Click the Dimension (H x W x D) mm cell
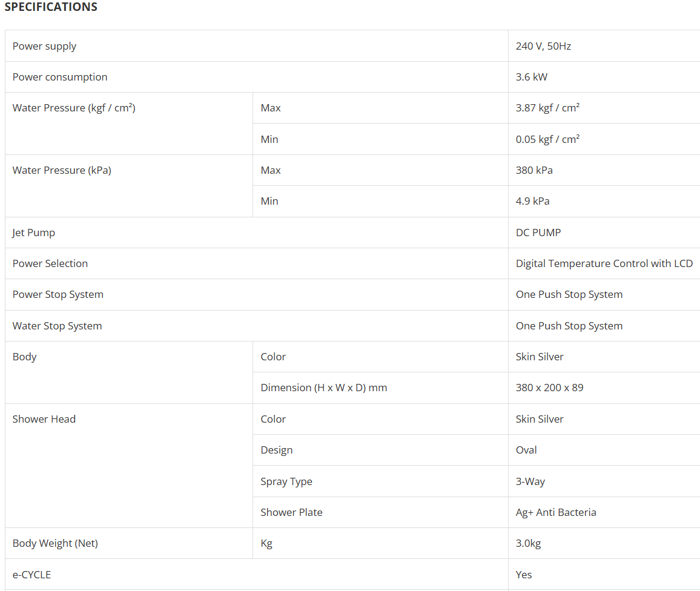700x591 pixels. click(x=323, y=388)
